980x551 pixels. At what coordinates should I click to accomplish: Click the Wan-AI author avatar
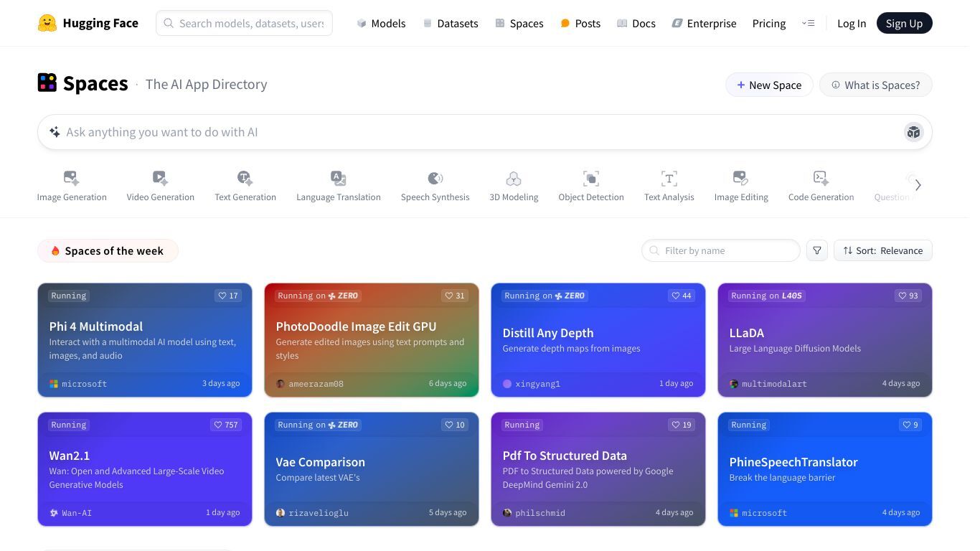click(54, 513)
